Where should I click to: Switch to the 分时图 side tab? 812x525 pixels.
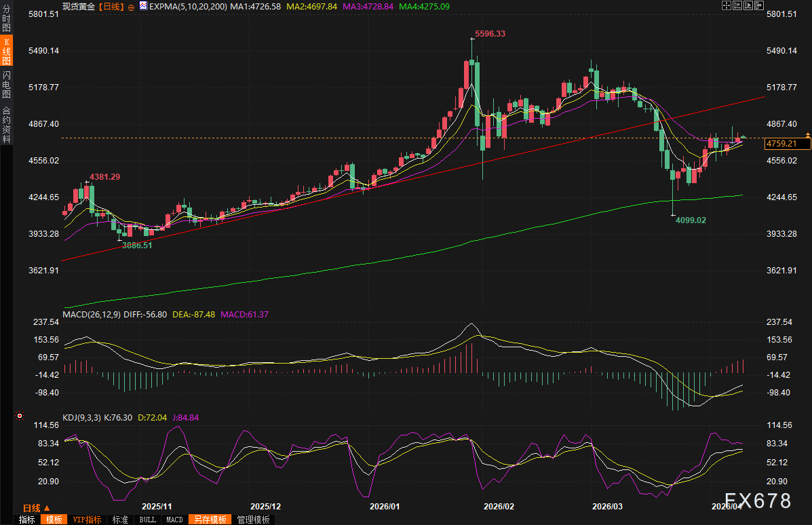(7, 18)
